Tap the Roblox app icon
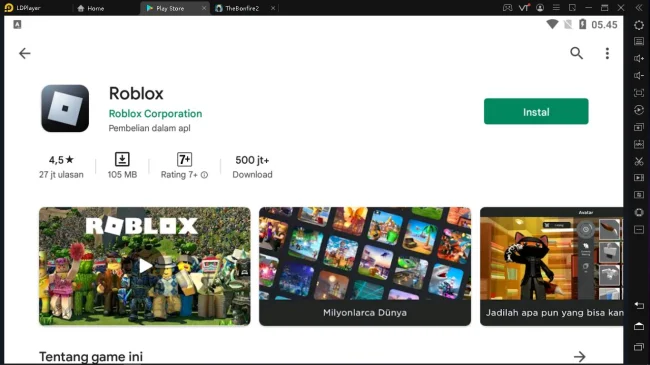This screenshot has width=650, height=365. 65,108
